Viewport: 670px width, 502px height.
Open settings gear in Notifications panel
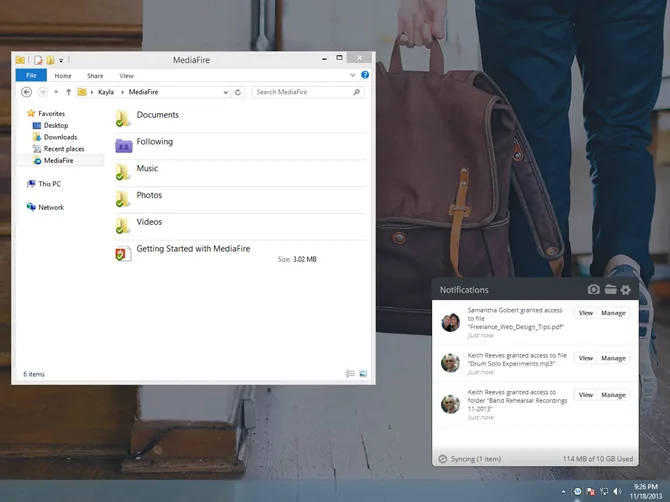[626, 290]
